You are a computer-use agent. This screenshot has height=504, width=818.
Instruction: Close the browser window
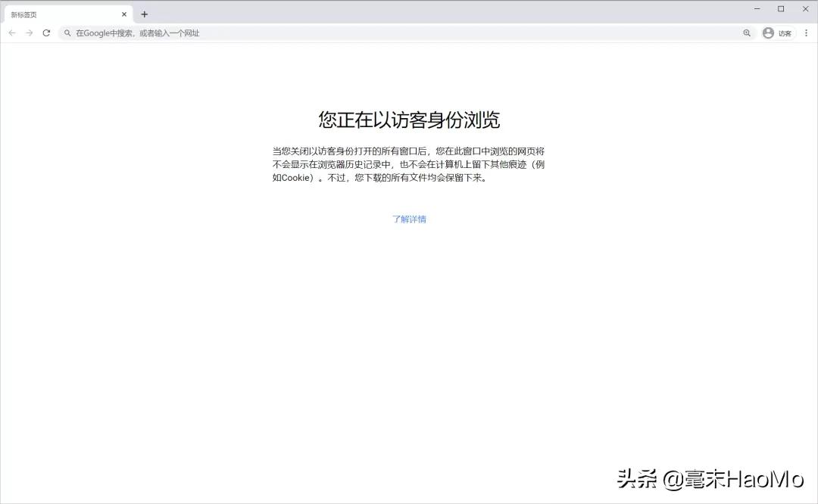pos(805,8)
